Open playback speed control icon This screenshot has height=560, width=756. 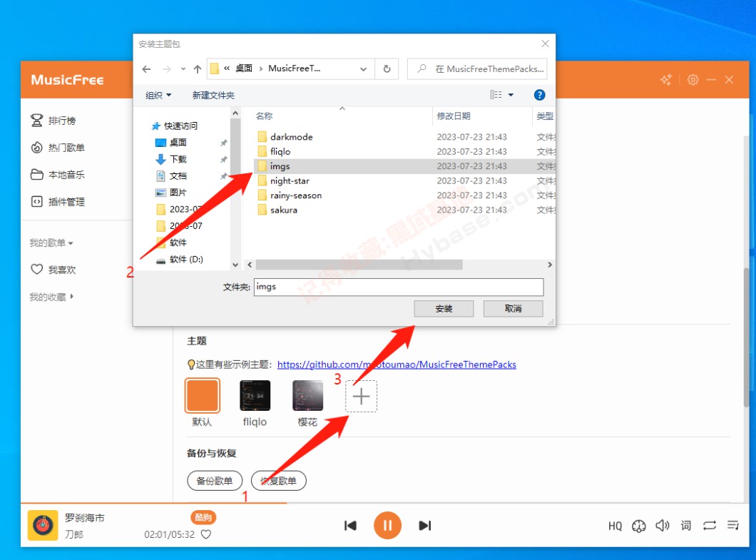(639, 526)
